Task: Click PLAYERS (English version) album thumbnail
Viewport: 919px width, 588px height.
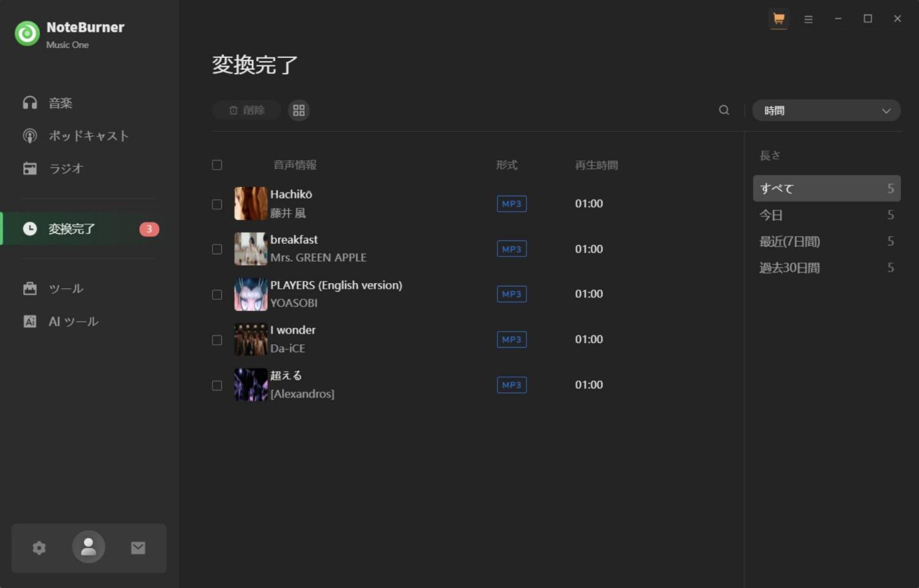Action: [x=251, y=294]
